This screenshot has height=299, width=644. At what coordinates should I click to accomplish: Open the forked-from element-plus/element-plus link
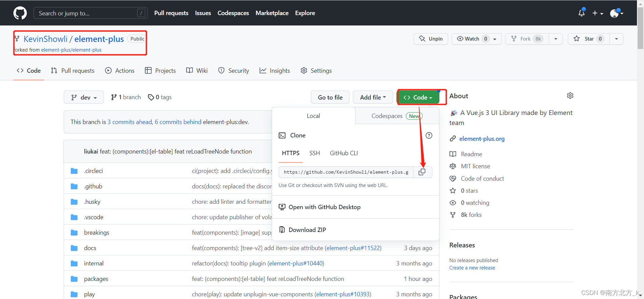[71, 50]
